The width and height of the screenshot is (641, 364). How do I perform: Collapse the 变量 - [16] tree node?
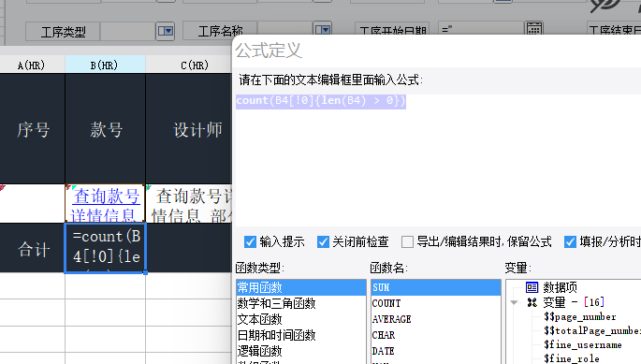(x=515, y=302)
